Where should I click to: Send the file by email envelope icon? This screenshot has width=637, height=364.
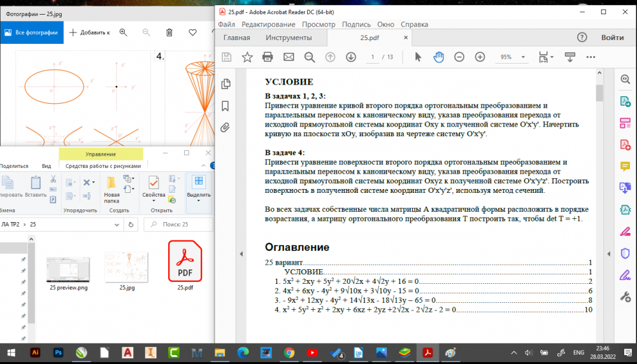pyautogui.click(x=289, y=57)
